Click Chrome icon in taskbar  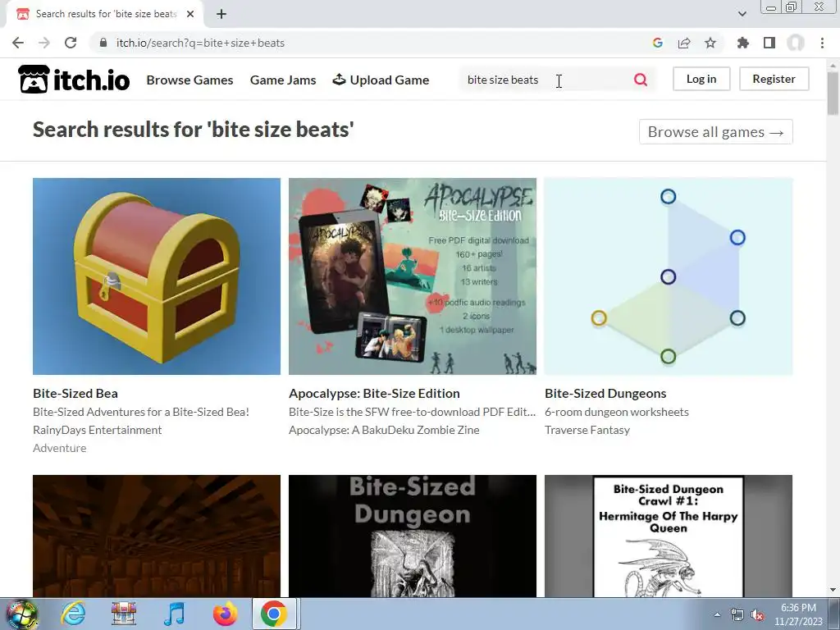click(x=274, y=614)
